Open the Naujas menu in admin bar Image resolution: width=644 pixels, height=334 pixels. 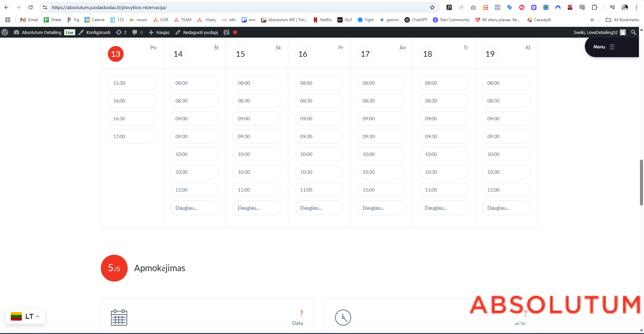[x=159, y=32]
